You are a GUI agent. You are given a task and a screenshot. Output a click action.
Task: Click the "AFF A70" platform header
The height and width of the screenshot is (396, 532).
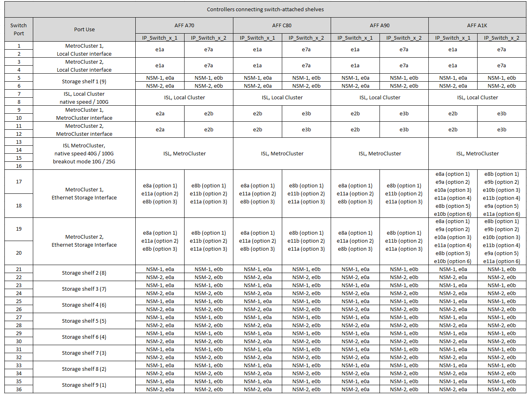click(x=184, y=25)
